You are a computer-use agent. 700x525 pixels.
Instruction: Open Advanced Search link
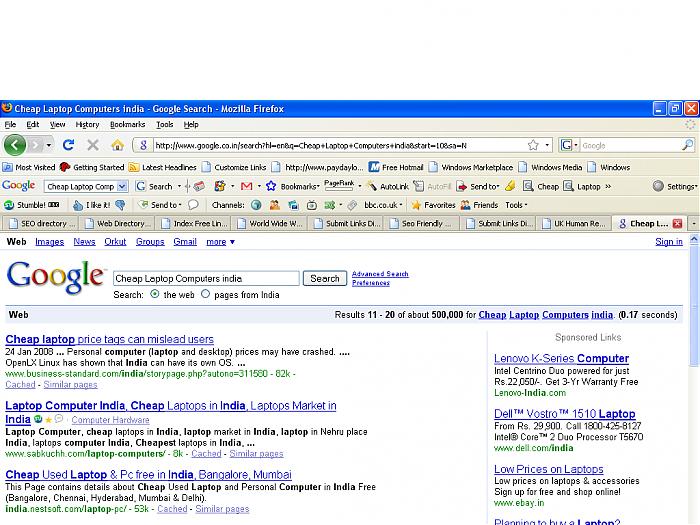(x=380, y=274)
